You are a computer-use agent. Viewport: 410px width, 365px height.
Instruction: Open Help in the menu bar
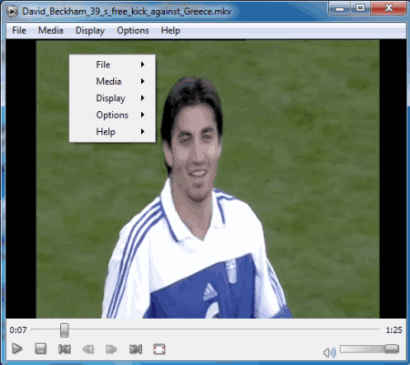point(170,31)
